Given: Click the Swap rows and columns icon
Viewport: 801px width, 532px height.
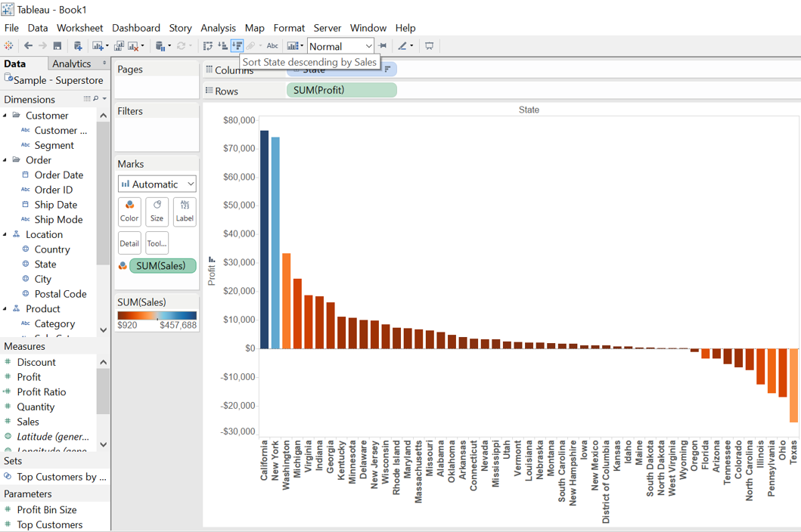Looking at the screenshot, I should pyautogui.click(x=208, y=46).
